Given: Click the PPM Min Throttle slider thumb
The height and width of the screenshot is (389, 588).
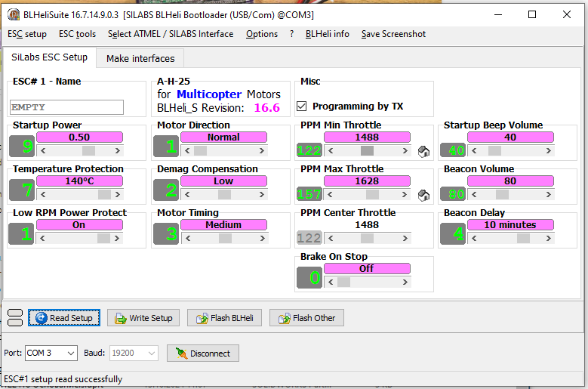Looking at the screenshot, I should pos(367,151).
